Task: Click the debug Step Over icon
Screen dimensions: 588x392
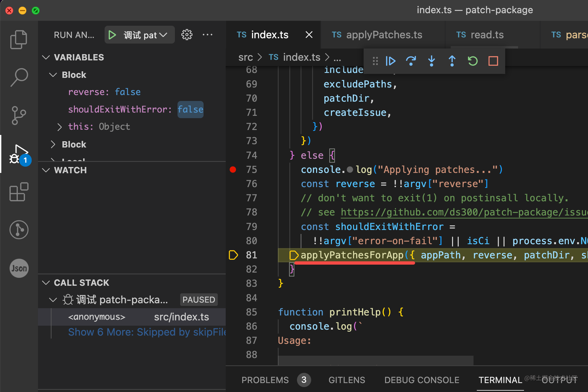Action: tap(411, 61)
